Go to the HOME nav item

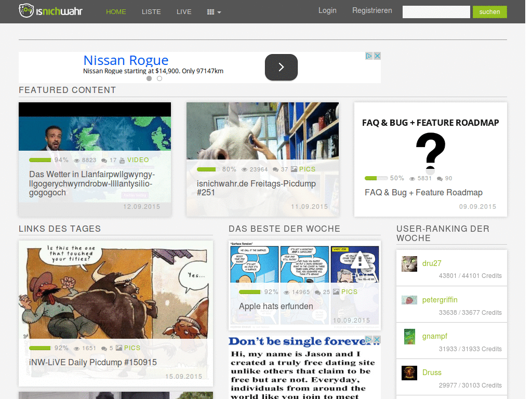116,12
